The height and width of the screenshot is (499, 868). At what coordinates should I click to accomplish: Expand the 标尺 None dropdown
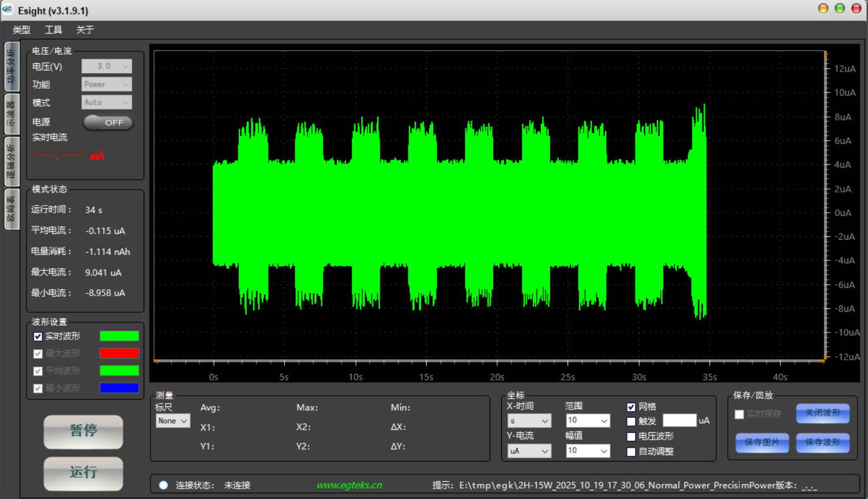click(172, 421)
